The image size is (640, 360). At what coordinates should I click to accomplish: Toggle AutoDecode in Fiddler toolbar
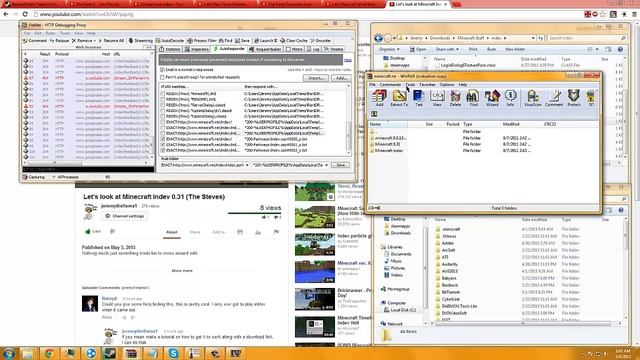[170, 41]
